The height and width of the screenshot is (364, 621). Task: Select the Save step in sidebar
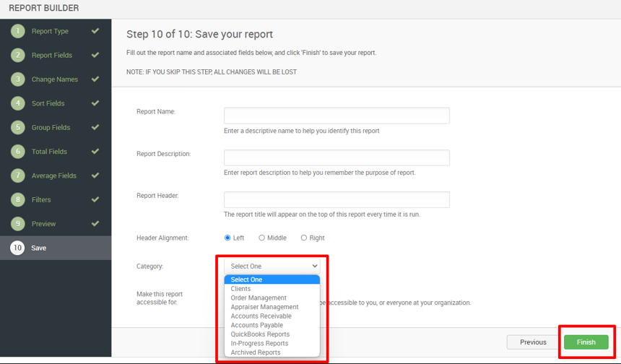click(56, 248)
